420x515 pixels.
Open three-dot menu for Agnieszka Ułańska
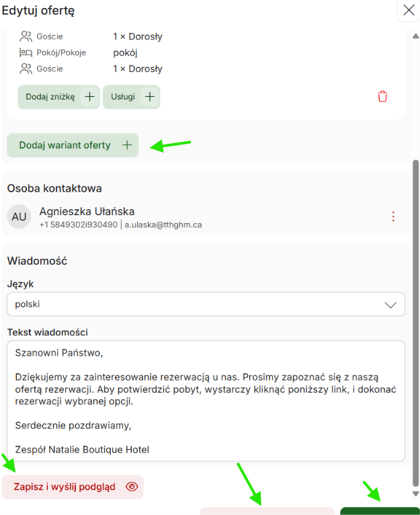tap(393, 216)
